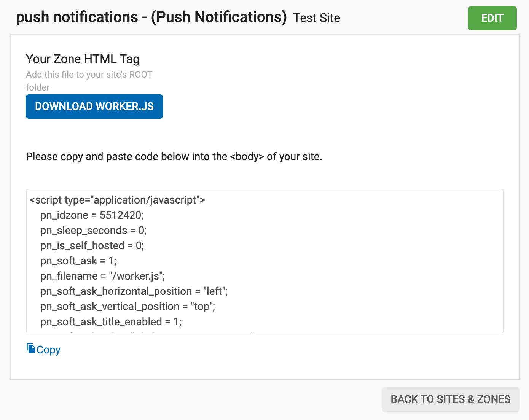Image resolution: width=529 pixels, height=420 pixels.
Task: Click the ROOT folder hint text
Action: coord(89,75)
